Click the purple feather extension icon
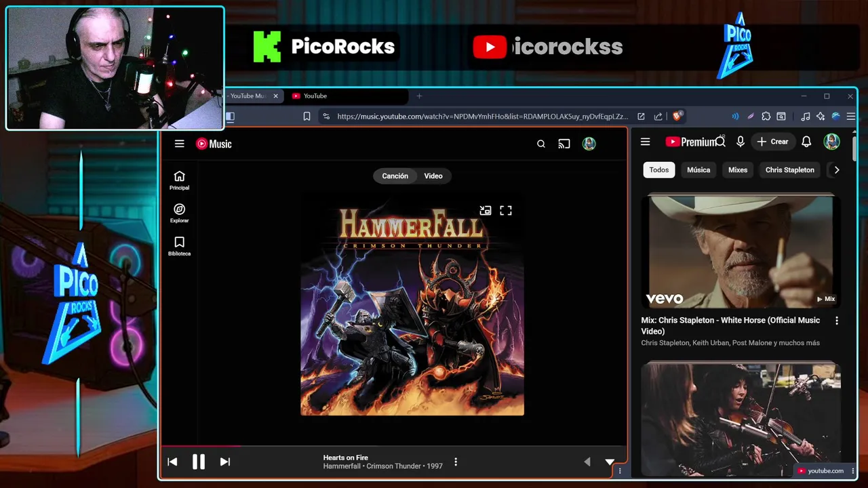The image size is (868, 488). coord(751,117)
